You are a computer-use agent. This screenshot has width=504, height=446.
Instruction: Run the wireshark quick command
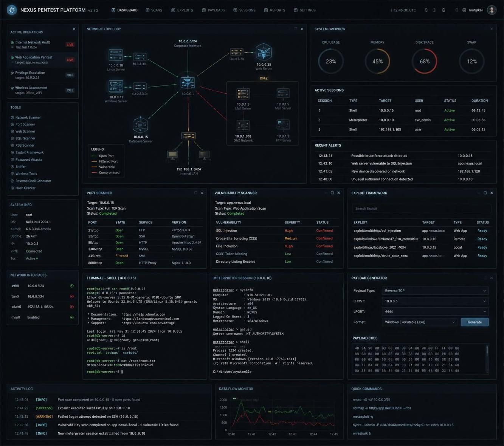click(x=362, y=434)
